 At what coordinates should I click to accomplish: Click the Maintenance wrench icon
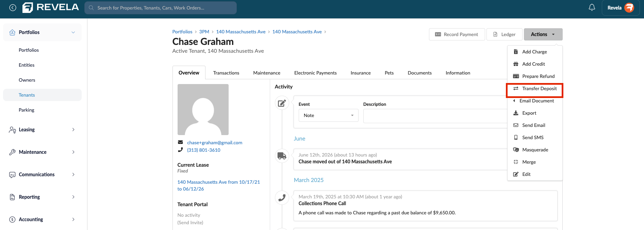(x=12, y=152)
